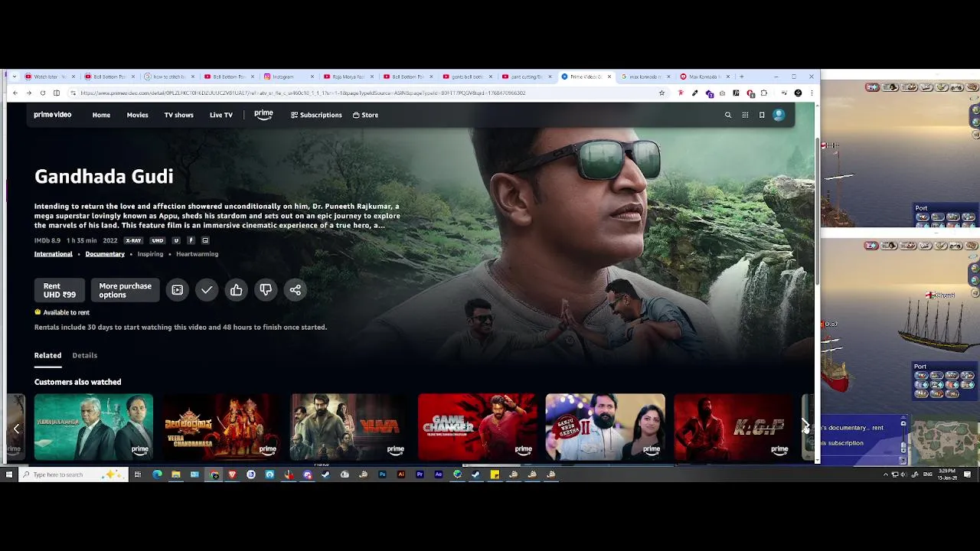Go to Home in Prime Video nav

[101, 115]
